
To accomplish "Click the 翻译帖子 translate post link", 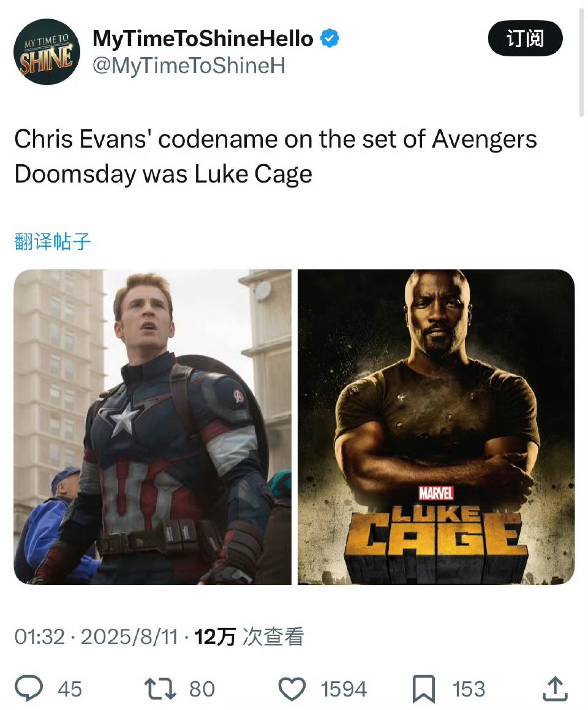I will click(53, 241).
